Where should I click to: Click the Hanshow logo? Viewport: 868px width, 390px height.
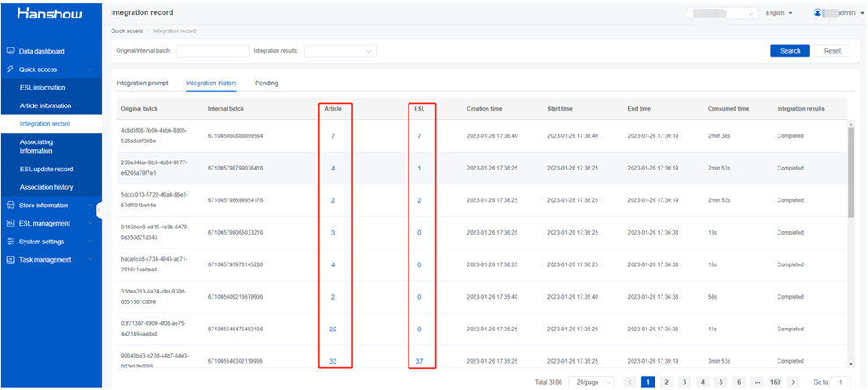coord(50,13)
